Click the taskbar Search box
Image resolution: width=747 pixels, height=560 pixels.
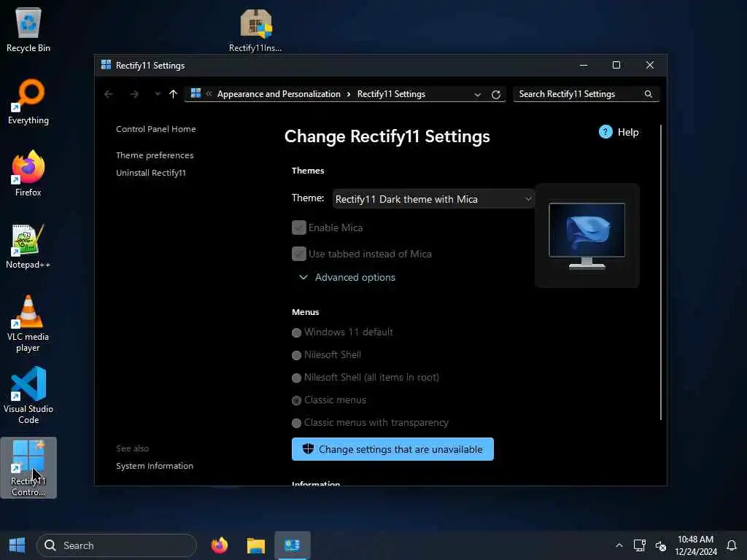pyautogui.click(x=116, y=545)
